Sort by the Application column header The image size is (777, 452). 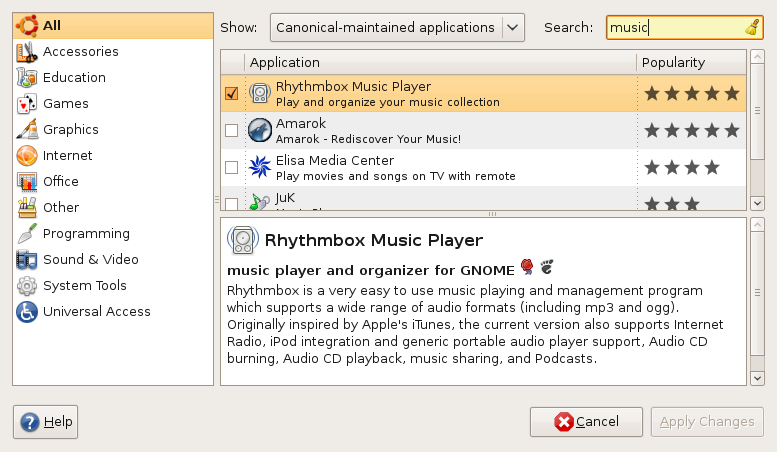tap(441, 62)
